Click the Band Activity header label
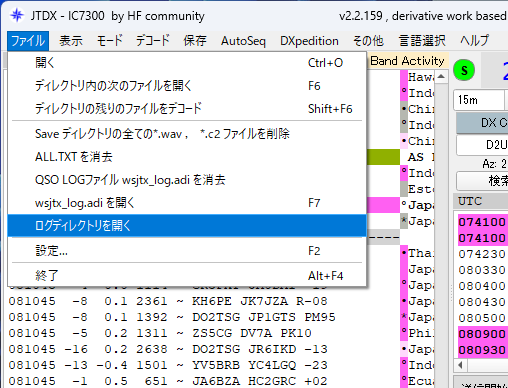The image size is (508, 388). pos(407,61)
